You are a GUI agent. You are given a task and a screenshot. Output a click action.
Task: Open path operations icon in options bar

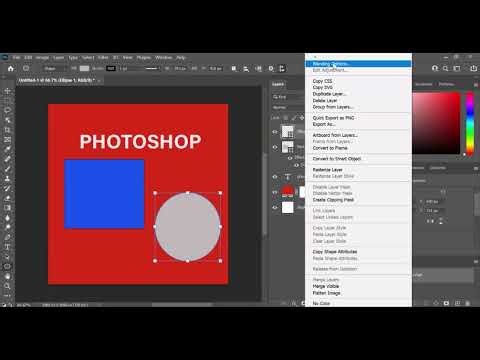coord(234,68)
